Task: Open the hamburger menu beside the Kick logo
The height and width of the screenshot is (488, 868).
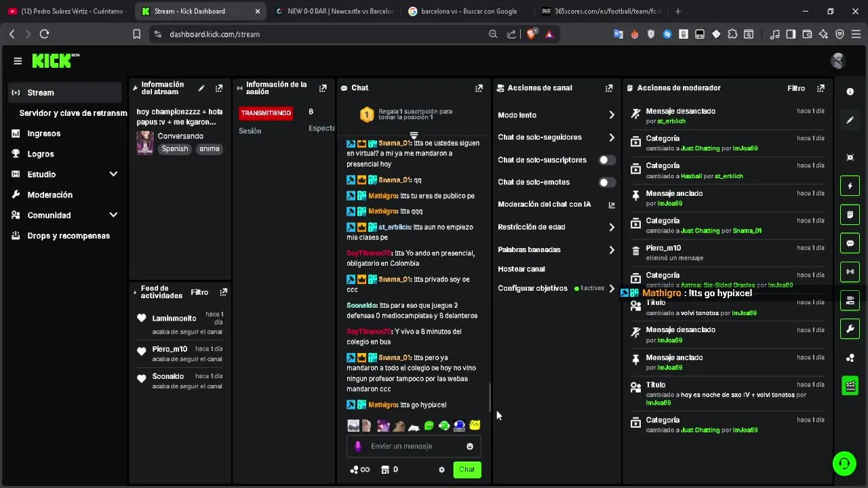Action: coord(18,61)
